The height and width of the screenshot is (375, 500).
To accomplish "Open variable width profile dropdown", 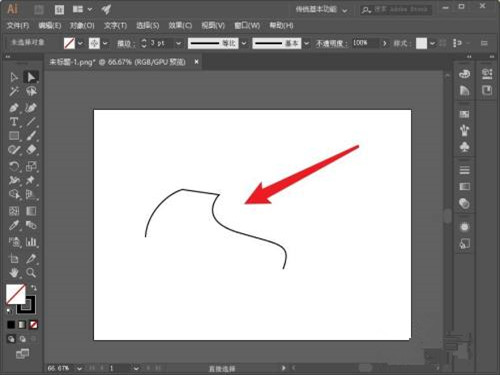I will coord(244,43).
